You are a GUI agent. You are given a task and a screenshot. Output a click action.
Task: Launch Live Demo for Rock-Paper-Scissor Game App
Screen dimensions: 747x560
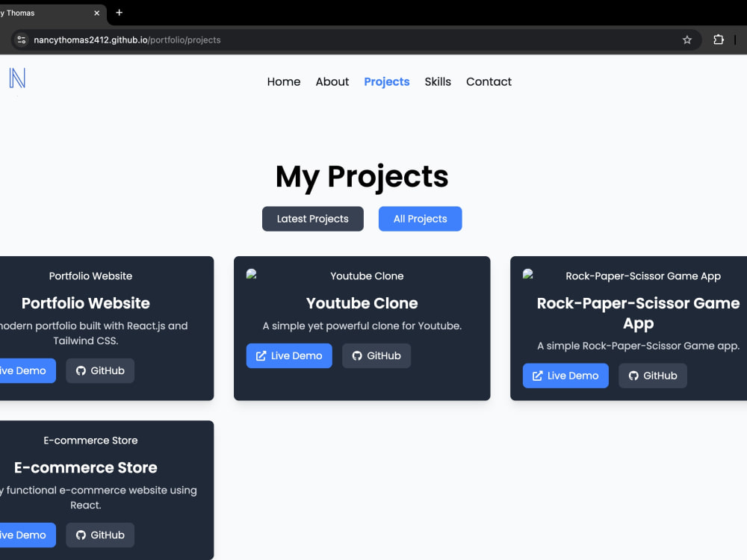click(565, 376)
